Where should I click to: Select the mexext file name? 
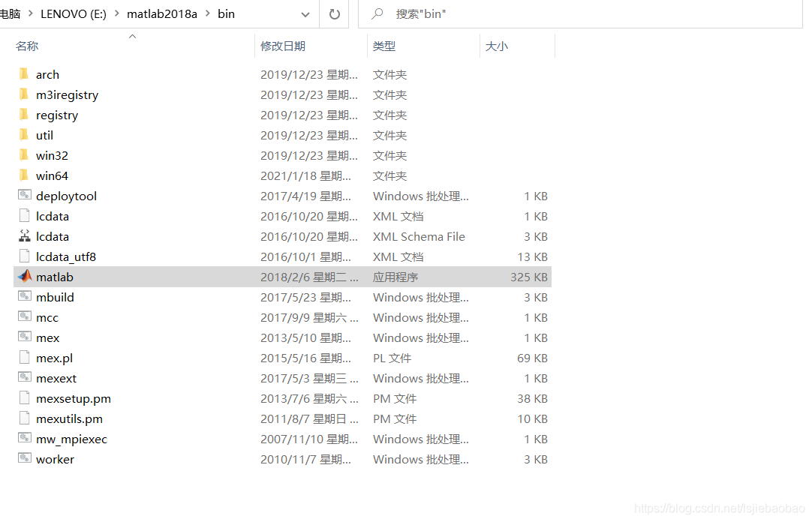click(x=56, y=378)
